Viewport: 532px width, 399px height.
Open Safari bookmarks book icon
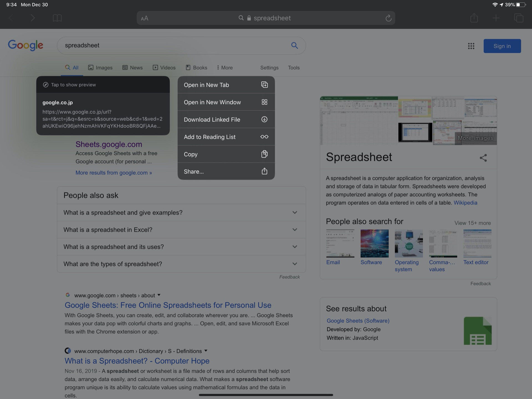pyautogui.click(x=57, y=18)
